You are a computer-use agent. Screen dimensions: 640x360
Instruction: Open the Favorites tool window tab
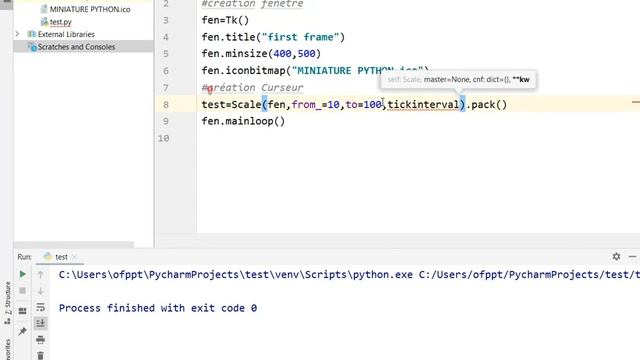coord(7,349)
